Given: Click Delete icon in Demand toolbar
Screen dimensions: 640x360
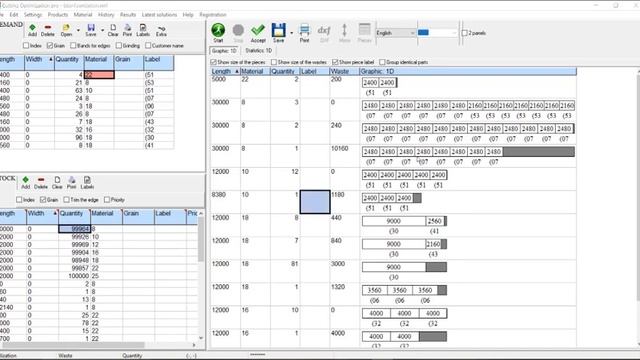Looking at the screenshot, I should coord(48,30).
